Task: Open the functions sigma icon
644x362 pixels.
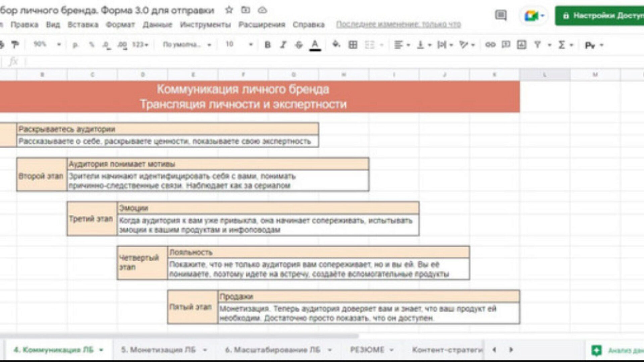Action: click(562, 45)
